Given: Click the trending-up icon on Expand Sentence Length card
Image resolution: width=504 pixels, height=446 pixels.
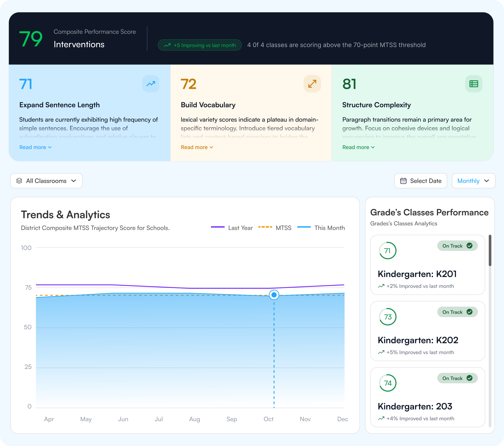Looking at the screenshot, I should click(151, 84).
